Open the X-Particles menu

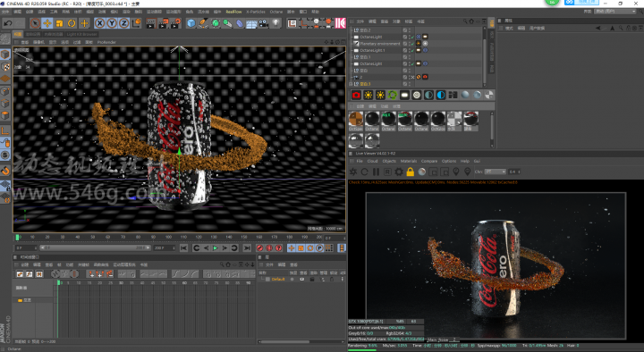[x=256, y=12]
